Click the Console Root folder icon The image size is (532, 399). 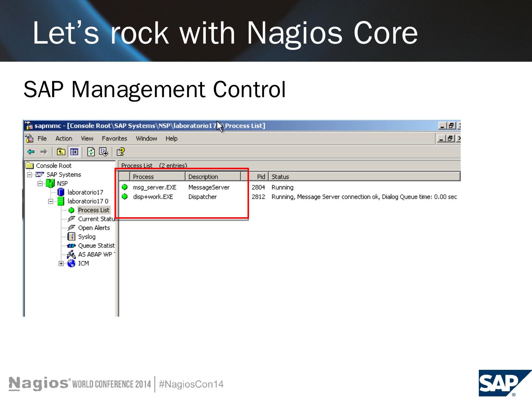point(30,166)
